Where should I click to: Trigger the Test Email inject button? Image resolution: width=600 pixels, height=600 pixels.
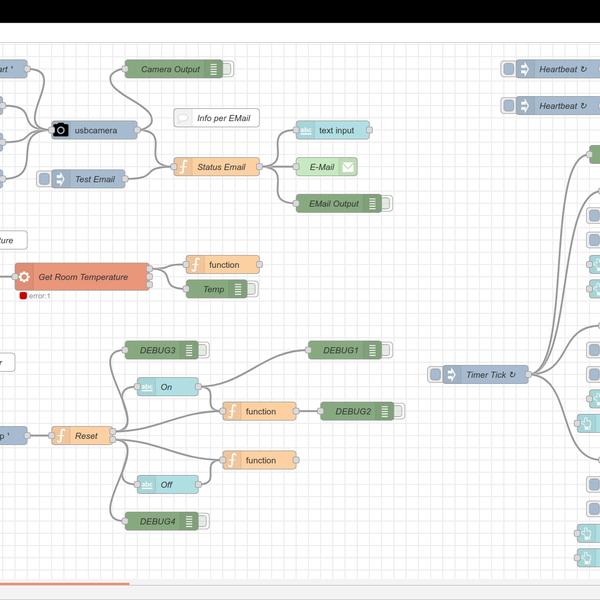coord(44,179)
